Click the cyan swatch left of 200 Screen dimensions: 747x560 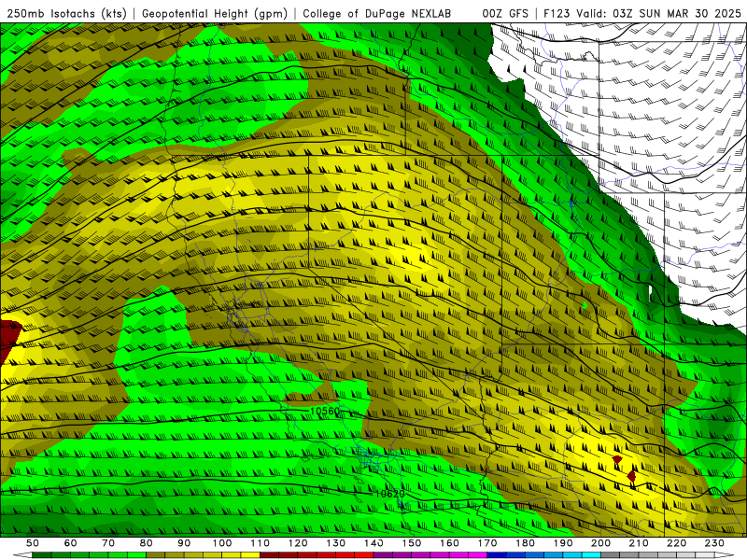[x=592, y=555]
